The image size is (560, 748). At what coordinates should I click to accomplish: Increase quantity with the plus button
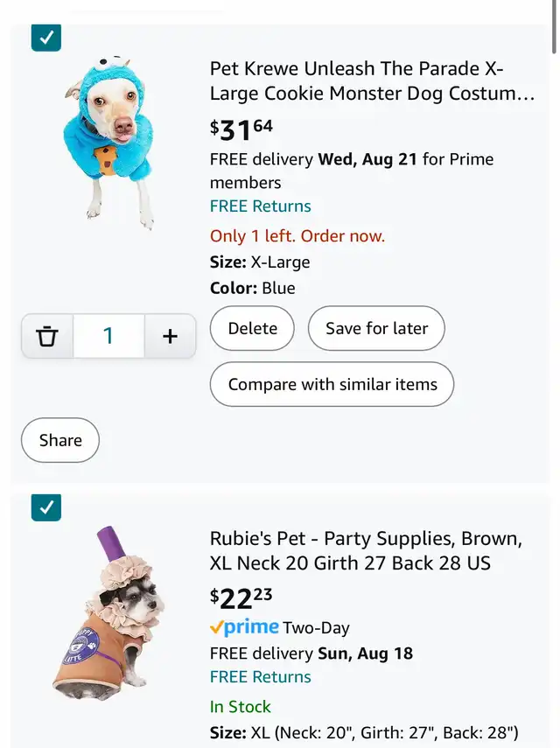[x=170, y=336]
